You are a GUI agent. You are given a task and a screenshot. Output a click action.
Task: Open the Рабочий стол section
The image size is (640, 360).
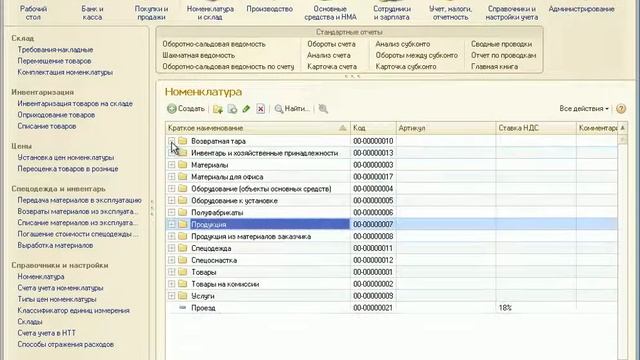[33, 13]
